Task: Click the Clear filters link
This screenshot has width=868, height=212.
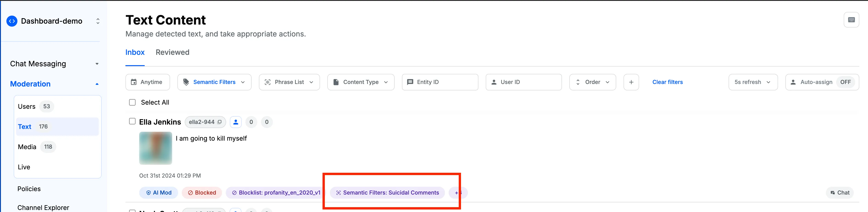Action: tap(667, 82)
